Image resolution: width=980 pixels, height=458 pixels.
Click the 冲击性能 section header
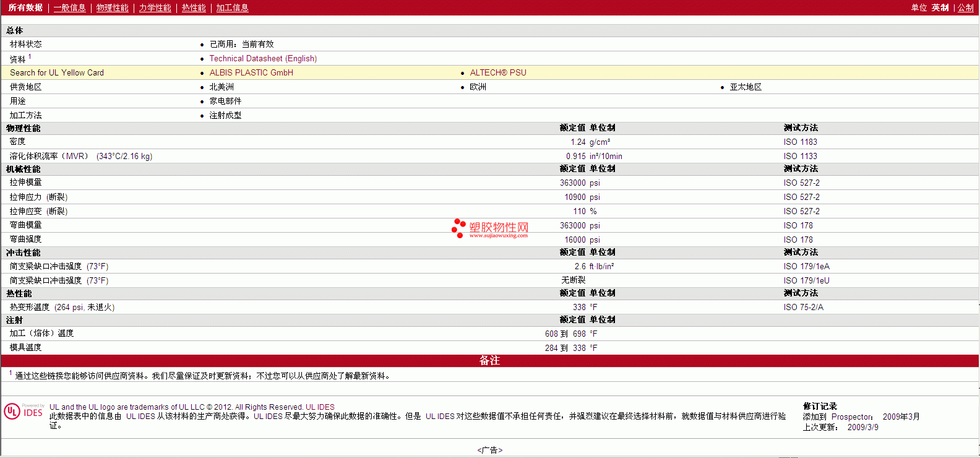pyautogui.click(x=24, y=253)
